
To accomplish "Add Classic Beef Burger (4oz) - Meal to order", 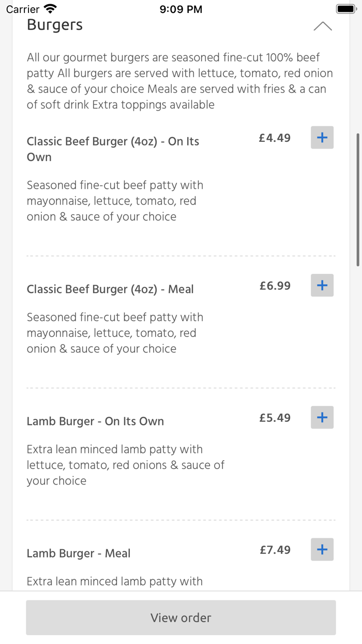I will 322,285.
